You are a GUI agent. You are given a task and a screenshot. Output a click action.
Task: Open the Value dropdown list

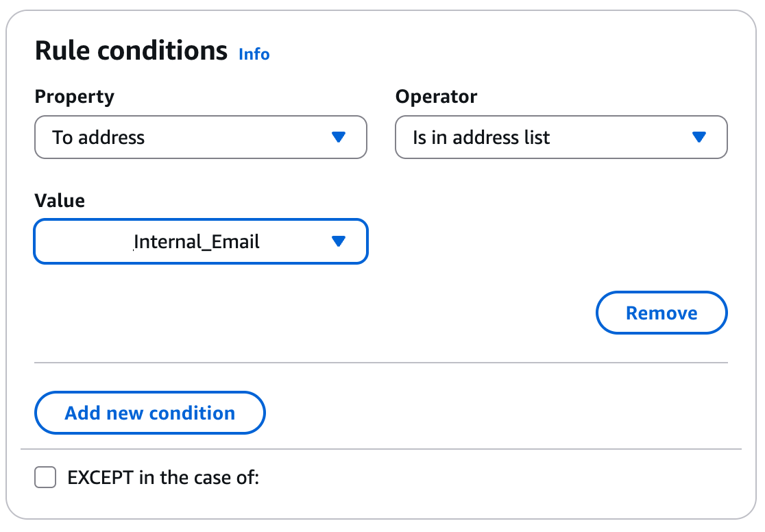[x=200, y=241]
